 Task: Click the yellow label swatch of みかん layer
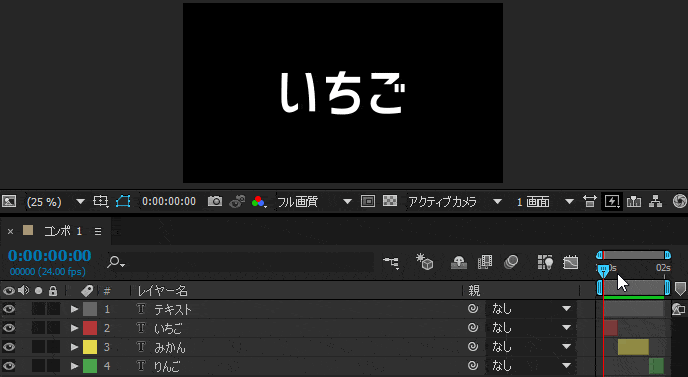pos(90,347)
